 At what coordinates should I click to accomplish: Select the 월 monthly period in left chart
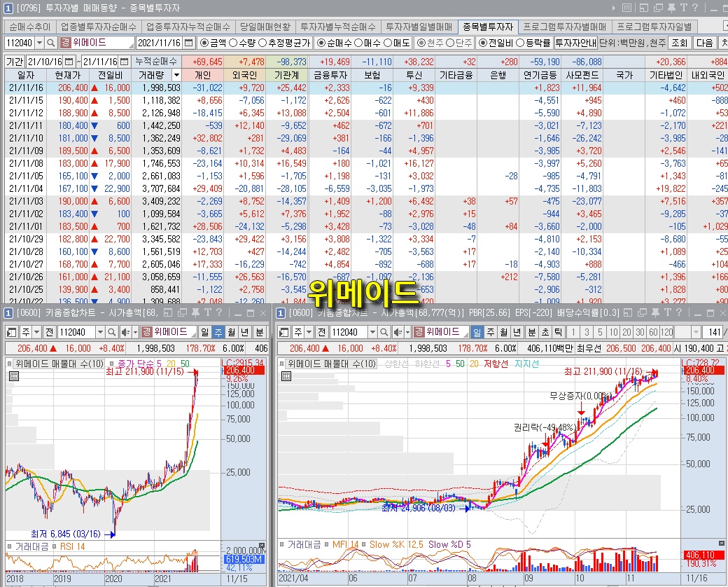click(231, 332)
